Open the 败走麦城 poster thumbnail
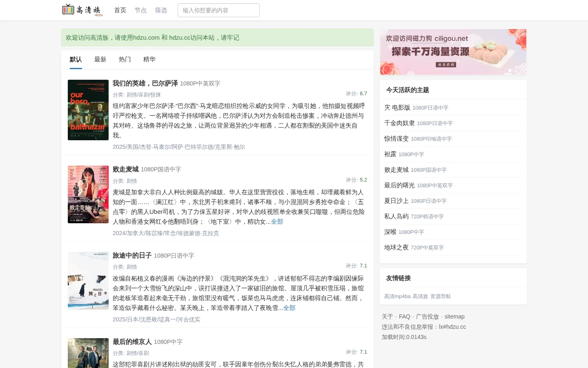Image resolution: width=588 pixels, height=368 pixels. [88, 195]
